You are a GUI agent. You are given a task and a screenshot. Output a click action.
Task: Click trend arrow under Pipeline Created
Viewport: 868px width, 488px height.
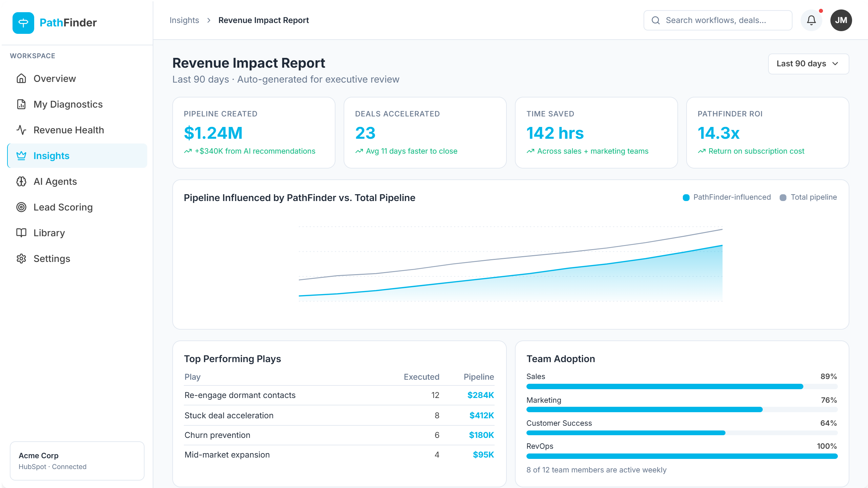click(x=188, y=151)
